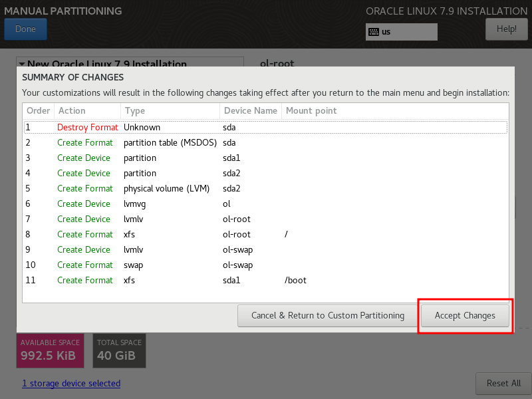532x399 pixels.
Task: Click the Reset All button
Action: point(503,384)
